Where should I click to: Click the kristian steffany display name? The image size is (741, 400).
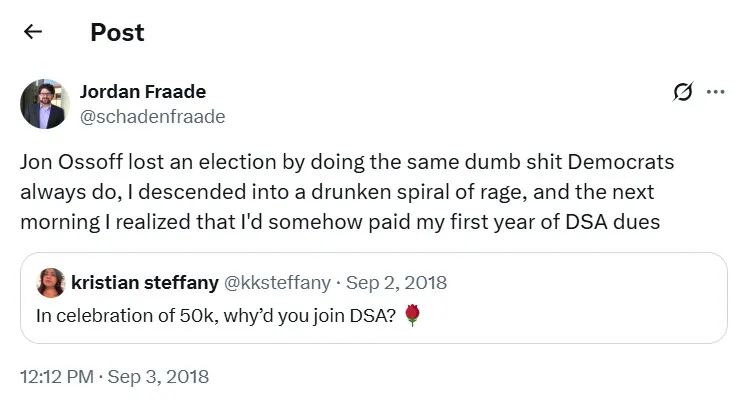tap(139, 283)
